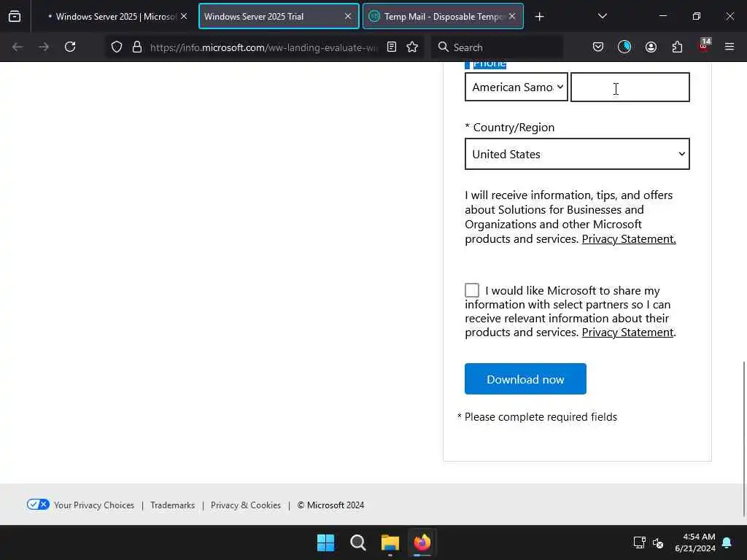Image resolution: width=747 pixels, height=560 pixels.
Task: Open tracking protection shield icon
Action: click(x=117, y=47)
